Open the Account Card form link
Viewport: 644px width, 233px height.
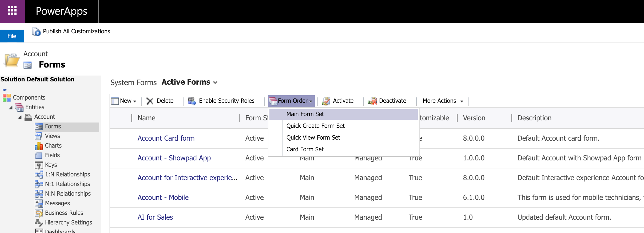166,138
